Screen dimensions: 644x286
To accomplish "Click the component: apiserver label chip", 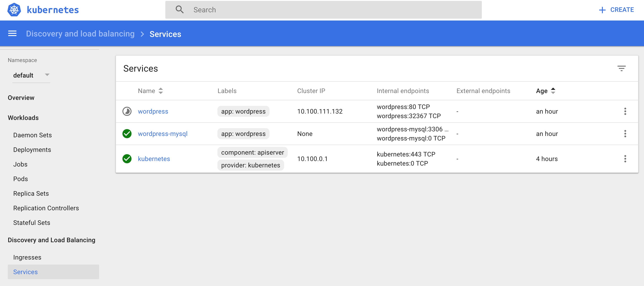I will (253, 152).
